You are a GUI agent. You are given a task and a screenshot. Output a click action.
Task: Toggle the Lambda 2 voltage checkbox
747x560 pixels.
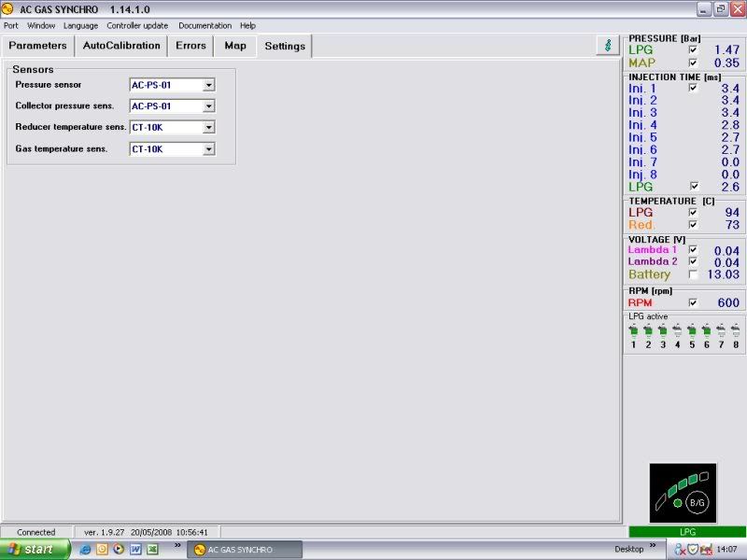pos(693,261)
